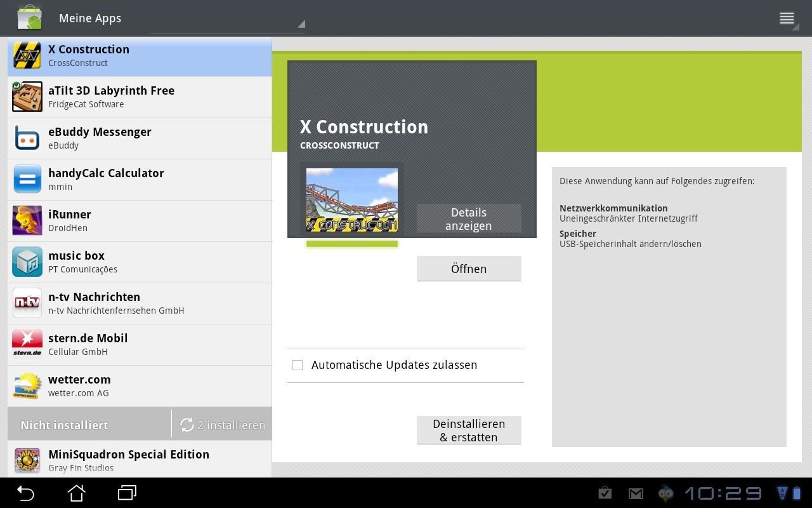Select iRunner app icon

tap(27, 220)
